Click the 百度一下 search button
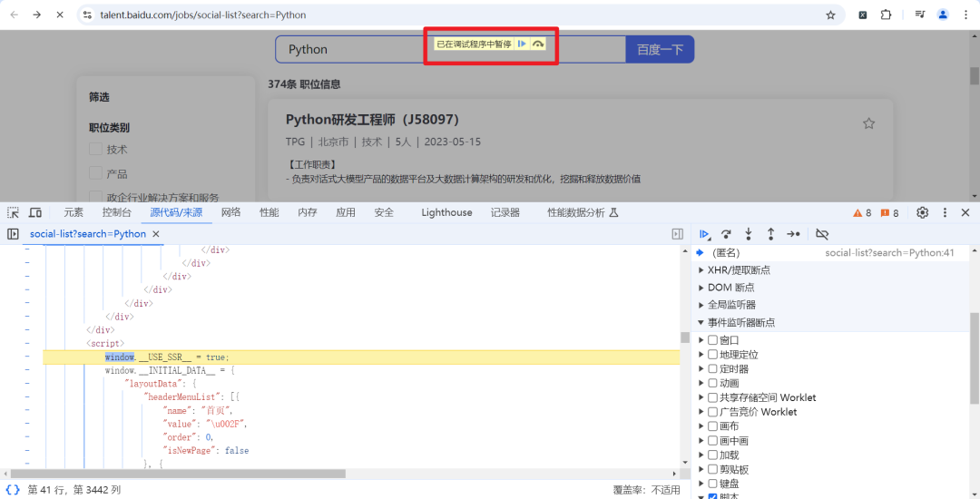 [x=660, y=49]
